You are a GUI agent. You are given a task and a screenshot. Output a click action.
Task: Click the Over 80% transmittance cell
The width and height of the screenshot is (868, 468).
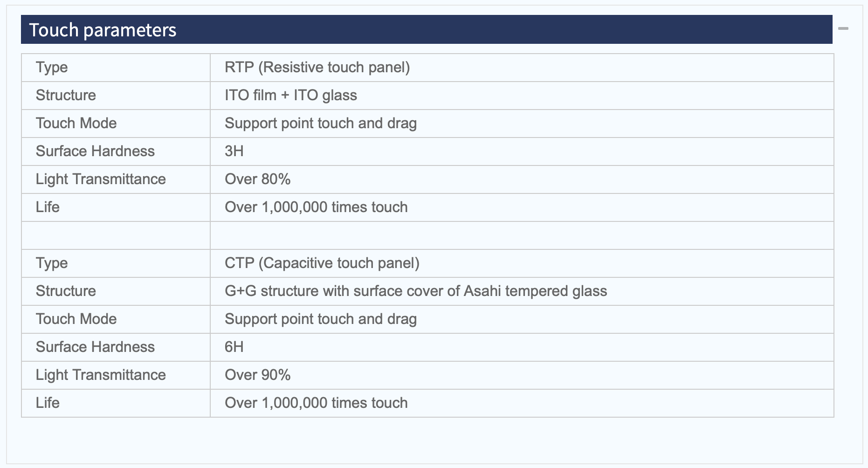[522, 179]
